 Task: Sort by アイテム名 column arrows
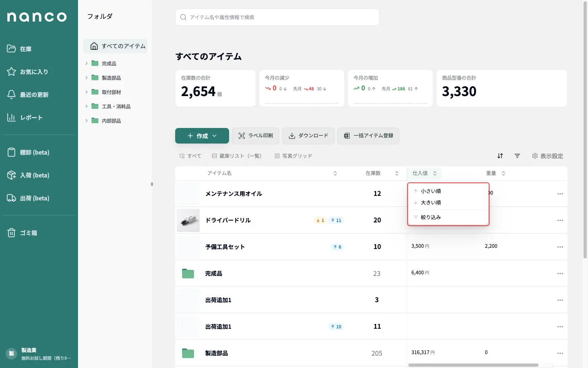[x=335, y=173]
